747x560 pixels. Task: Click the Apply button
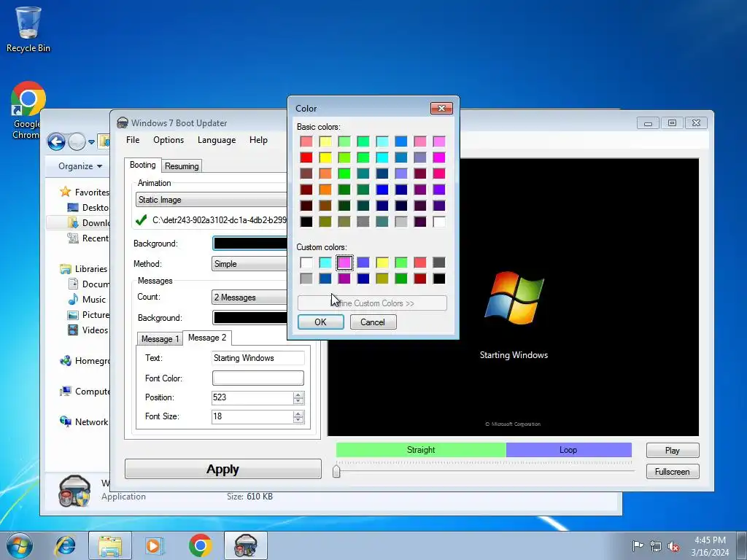coord(223,469)
